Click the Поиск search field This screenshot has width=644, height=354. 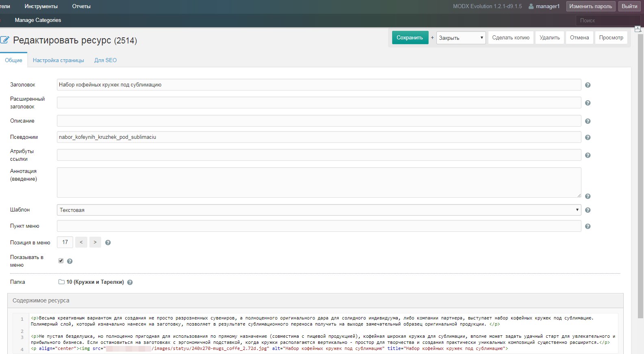tap(608, 20)
